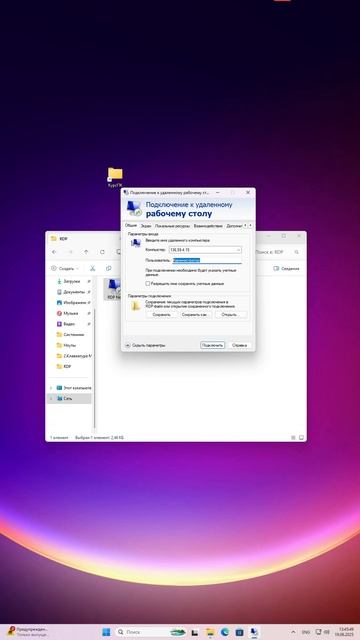
Task: Click the Up arrow in Explorer window
Action: click(x=86, y=252)
